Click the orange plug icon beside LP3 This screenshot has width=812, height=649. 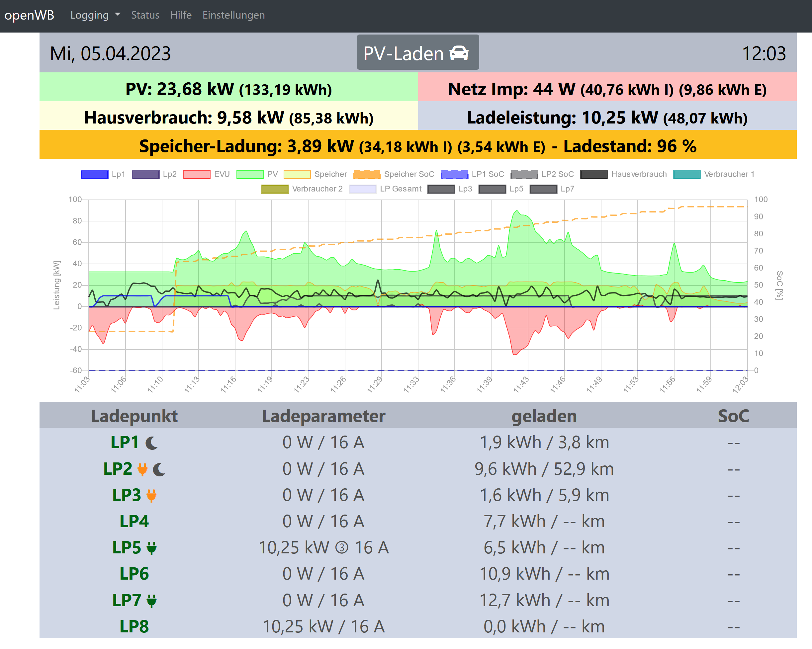[x=151, y=496]
